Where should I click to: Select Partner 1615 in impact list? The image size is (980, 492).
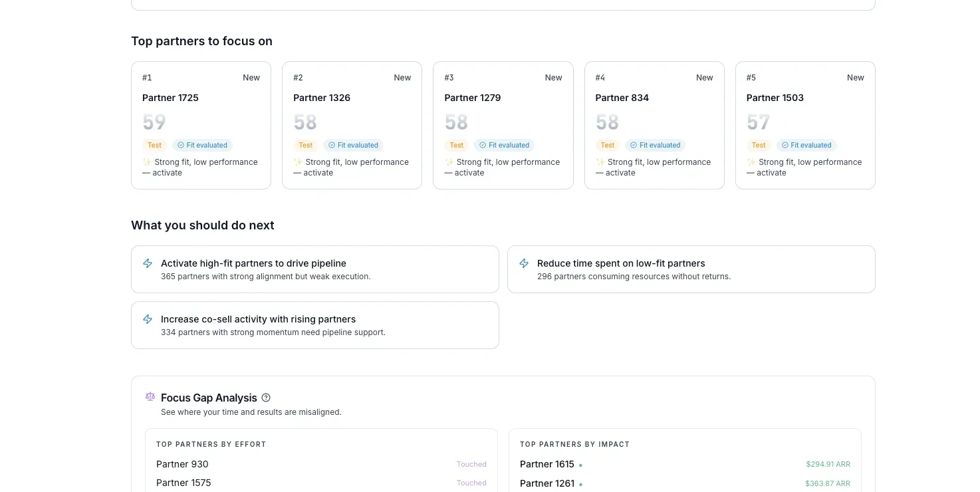tap(547, 464)
